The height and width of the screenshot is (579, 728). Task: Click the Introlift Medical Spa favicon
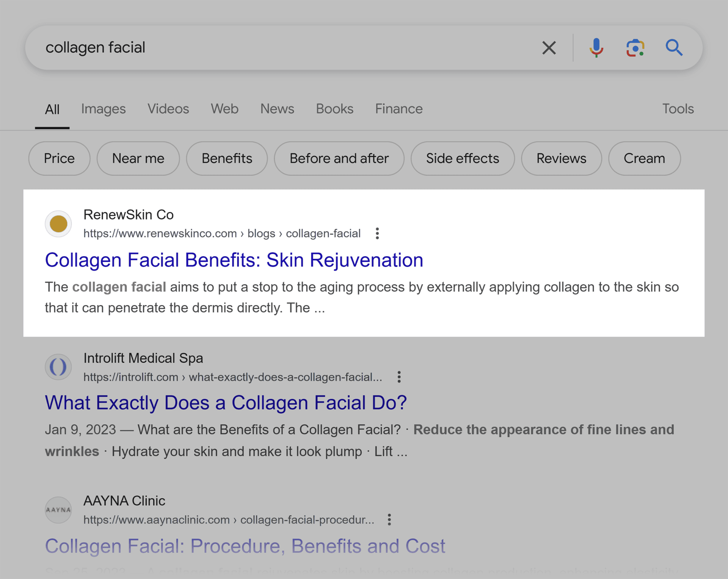(x=58, y=367)
